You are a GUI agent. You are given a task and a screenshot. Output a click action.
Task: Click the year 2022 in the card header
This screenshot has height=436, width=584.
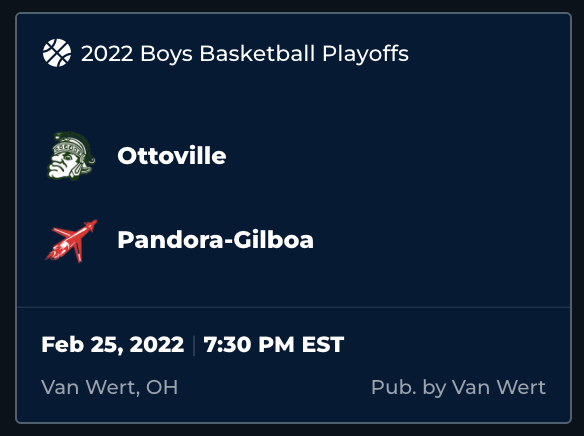[107, 54]
